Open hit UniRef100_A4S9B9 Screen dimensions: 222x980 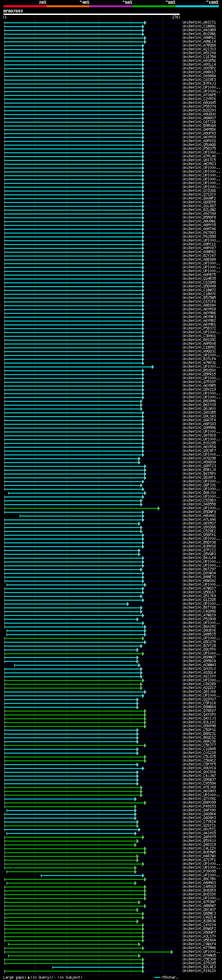pyautogui.click(x=199, y=30)
